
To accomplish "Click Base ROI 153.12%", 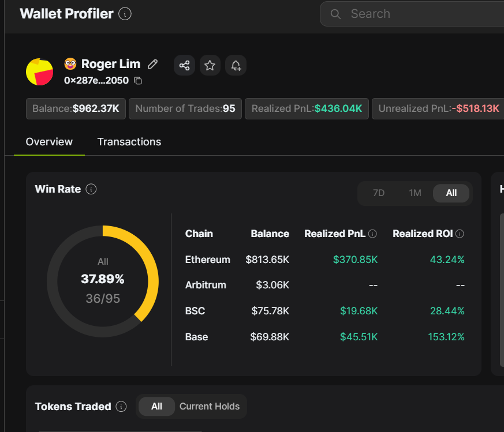I will (446, 337).
